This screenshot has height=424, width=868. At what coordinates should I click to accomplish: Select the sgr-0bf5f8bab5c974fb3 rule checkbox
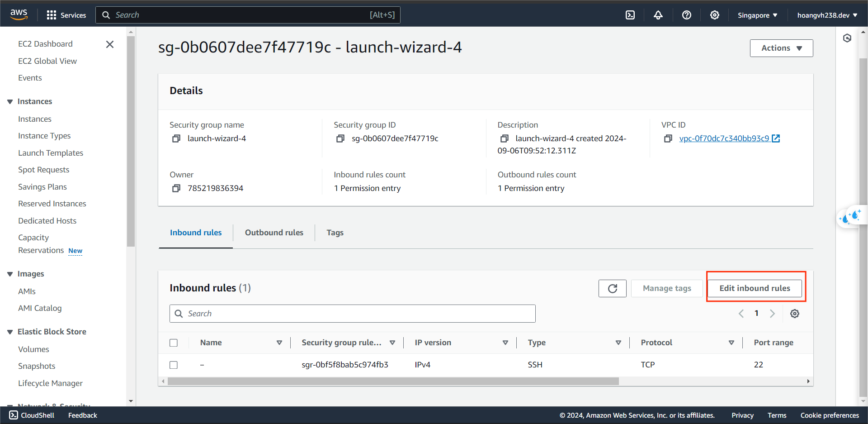pos(174,365)
